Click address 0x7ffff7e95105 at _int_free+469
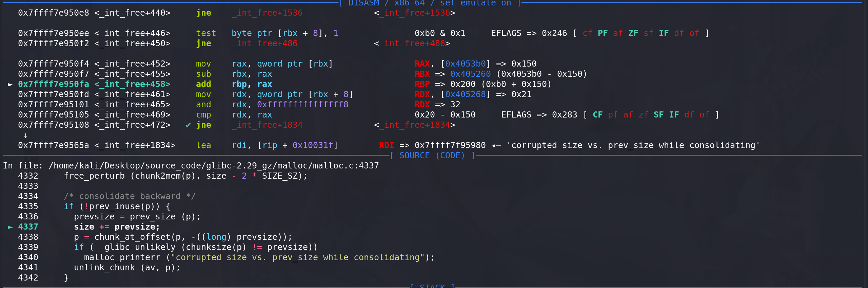Screen dimensions: 868x288 [54, 115]
